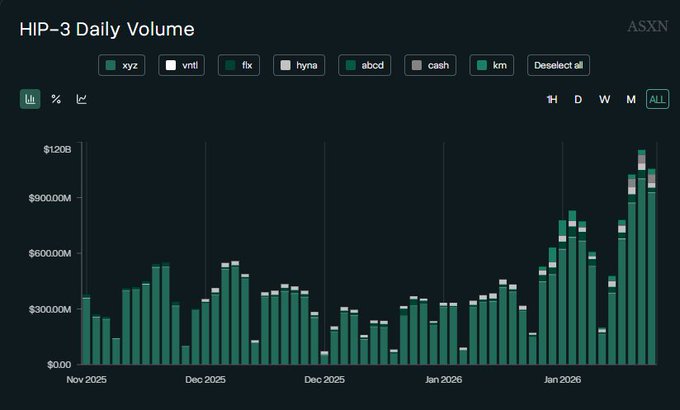This screenshot has height=410, width=680.
Task: Select the ALL timeframe
Action: (657, 99)
